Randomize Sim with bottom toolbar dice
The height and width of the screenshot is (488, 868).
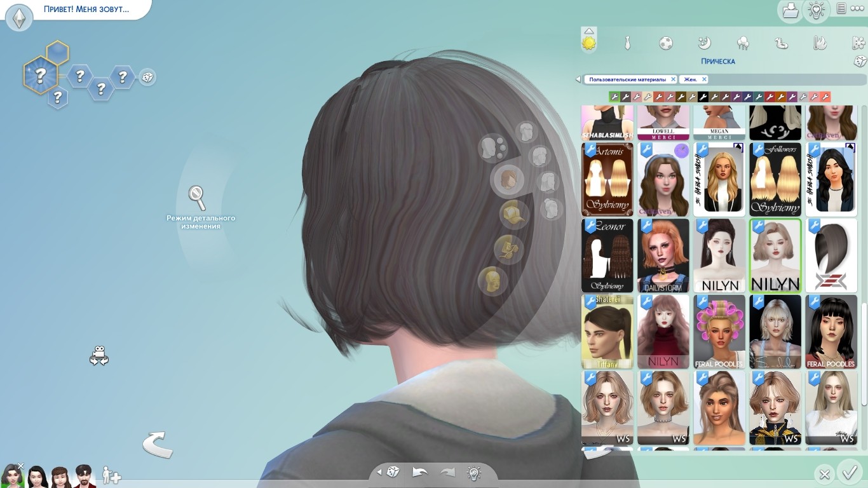tap(393, 472)
